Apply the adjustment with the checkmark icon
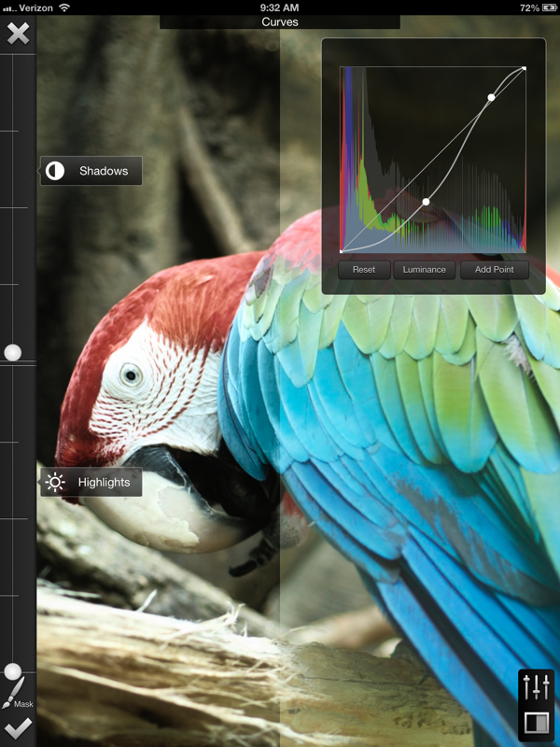The width and height of the screenshot is (560, 747). point(17,729)
